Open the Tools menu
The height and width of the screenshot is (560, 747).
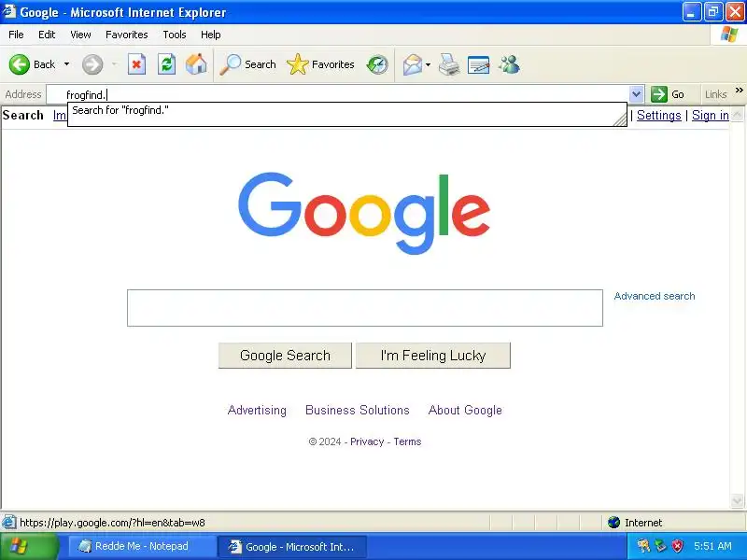coord(175,35)
